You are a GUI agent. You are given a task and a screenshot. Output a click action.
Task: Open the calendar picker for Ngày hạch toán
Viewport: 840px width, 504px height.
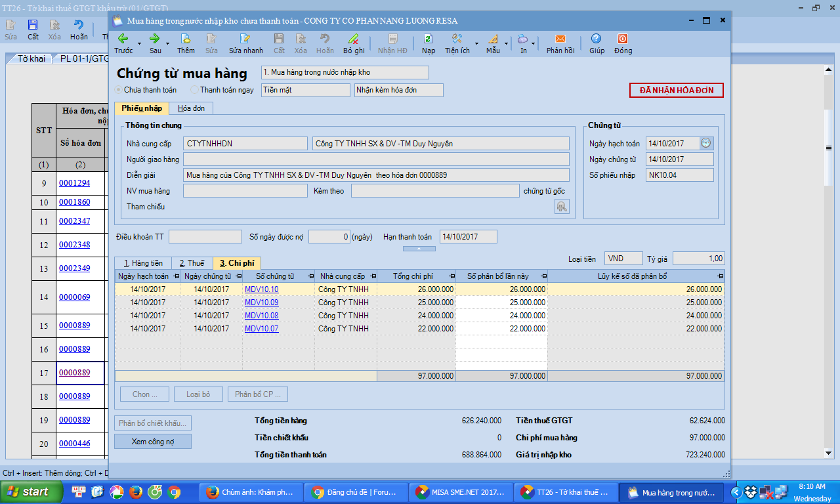pos(705,143)
